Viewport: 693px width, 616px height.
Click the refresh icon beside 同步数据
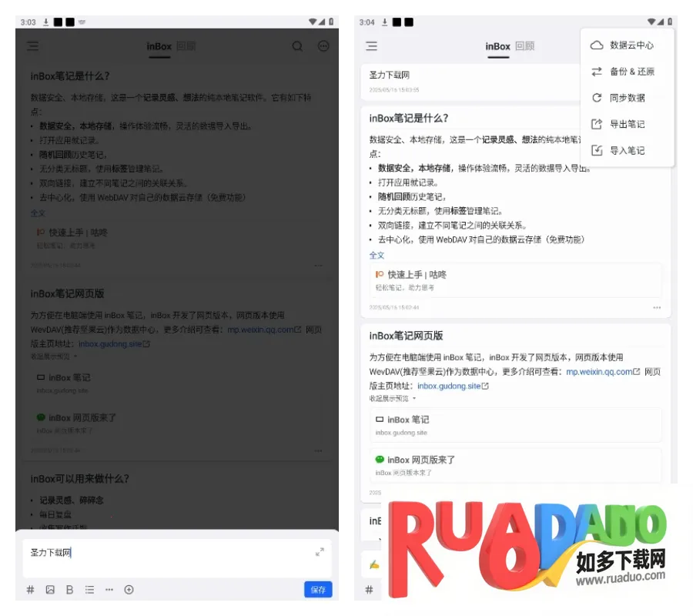[x=597, y=98]
